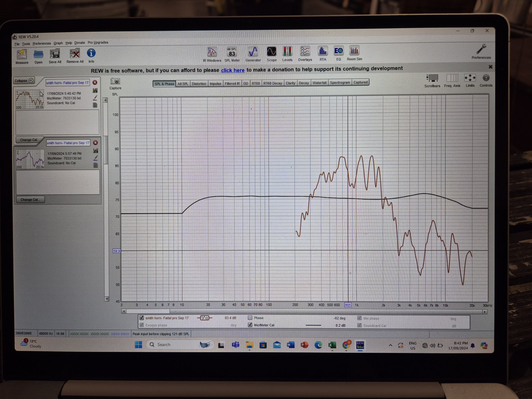Click the Windows Start button
Image resolution: width=532 pixels, height=399 pixels.
(138, 345)
